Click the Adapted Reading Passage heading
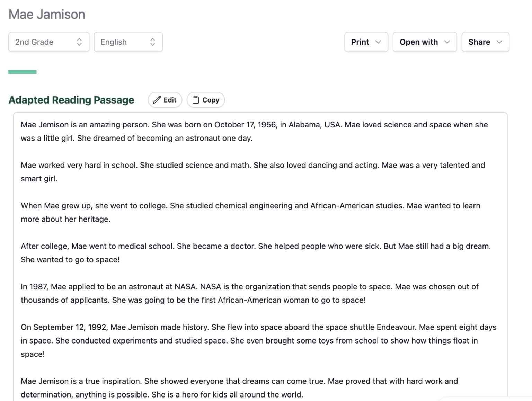Viewport: 532px width, 401px height. tap(71, 100)
